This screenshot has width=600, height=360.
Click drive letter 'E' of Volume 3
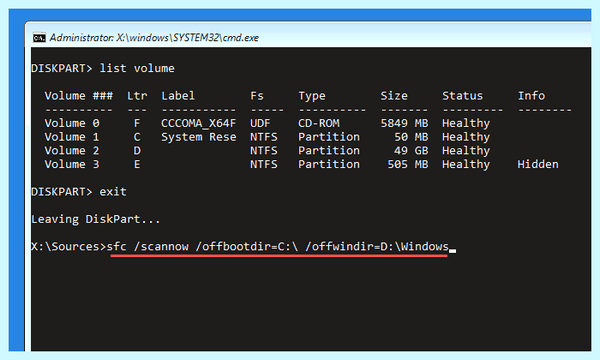click(x=137, y=165)
